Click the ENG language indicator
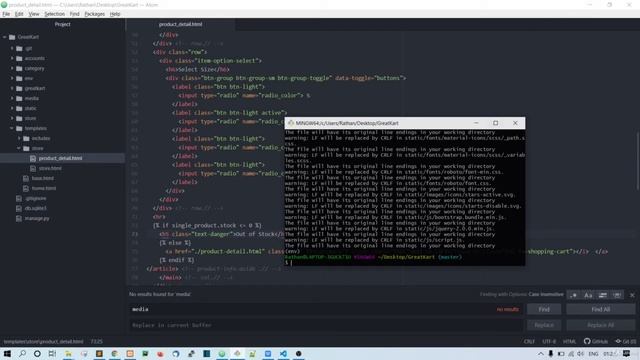The width and height of the screenshot is (640, 360). (x=593, y=353)
